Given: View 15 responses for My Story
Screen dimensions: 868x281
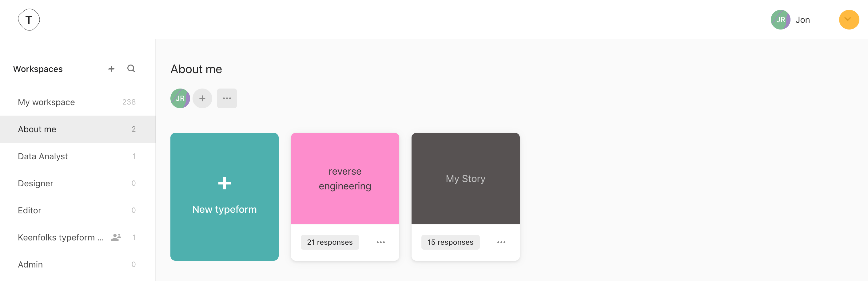Looking at the screenshot, I should pyautogui.click(x=450, y=242).
